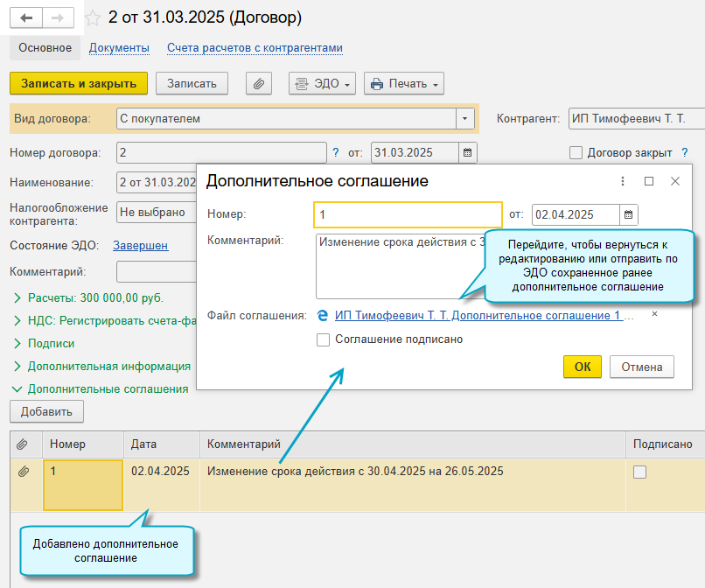Collapse the "Дополнительные соглашения" section
This screenshot has width=705, height=588.
click(101, 389)
